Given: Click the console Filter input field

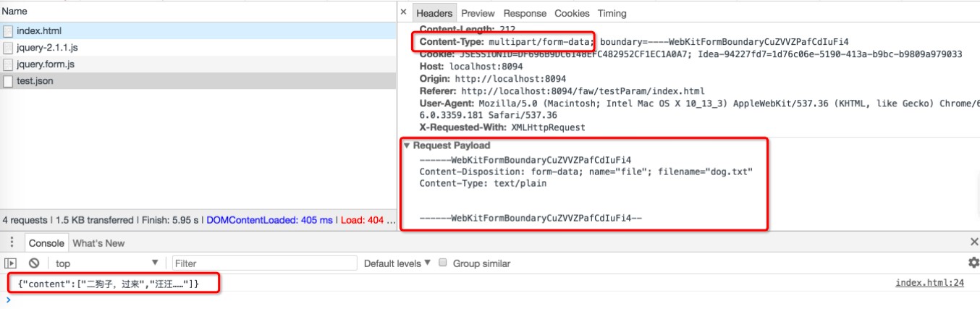Looking at the screenshot, I should 261,263.
